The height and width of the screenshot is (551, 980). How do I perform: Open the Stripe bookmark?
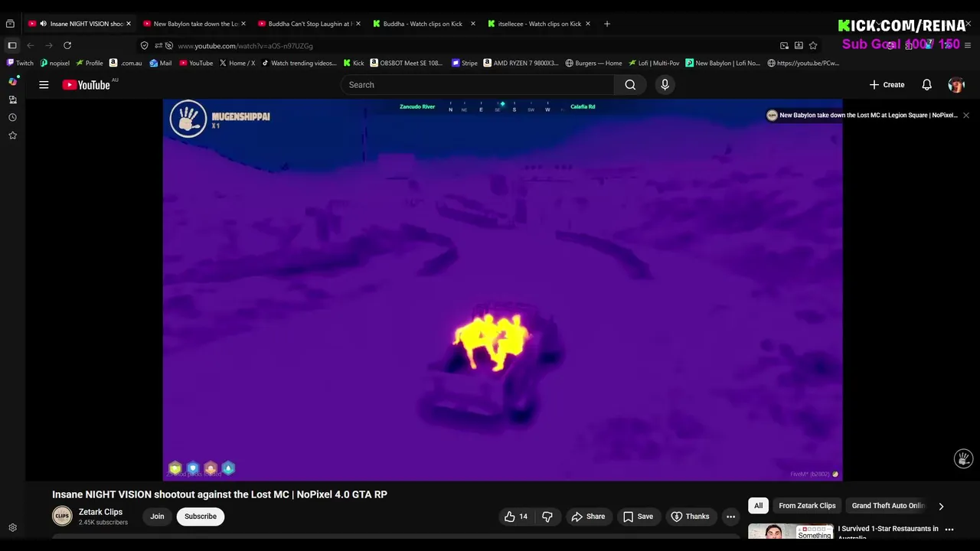point(465,64)
